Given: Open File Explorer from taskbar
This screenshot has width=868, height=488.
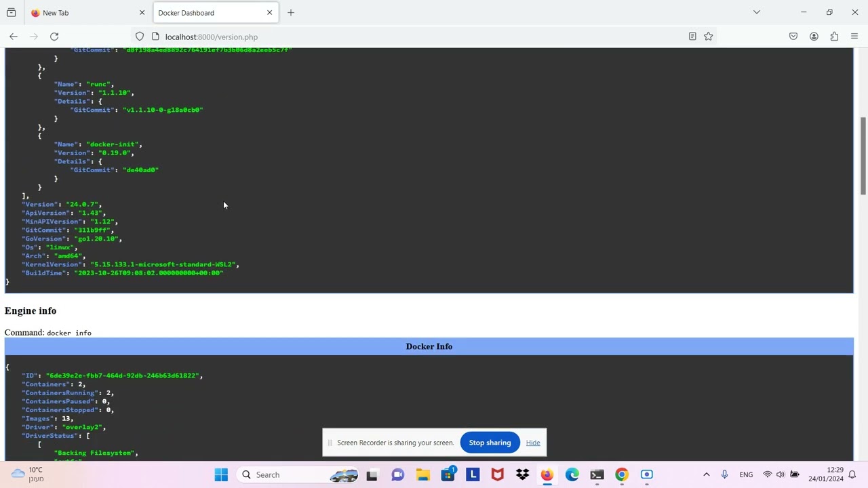Looking at the screenshot, I should click(423, 474).
